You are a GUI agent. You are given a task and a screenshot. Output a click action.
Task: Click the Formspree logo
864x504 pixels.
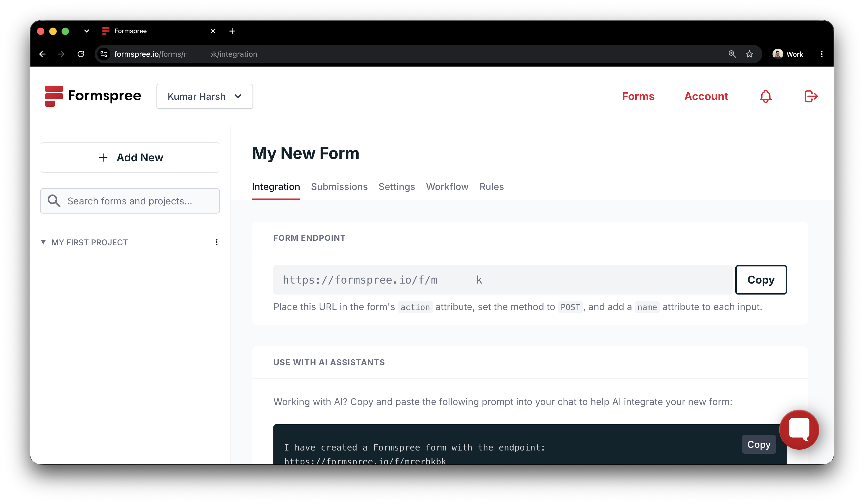[x=93, y=96]
